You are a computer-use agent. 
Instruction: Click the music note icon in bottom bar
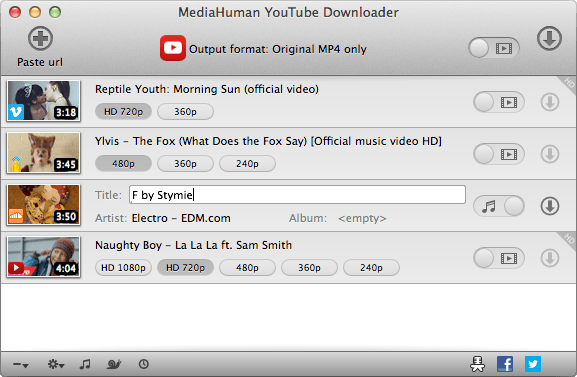[x=85, y=364]
